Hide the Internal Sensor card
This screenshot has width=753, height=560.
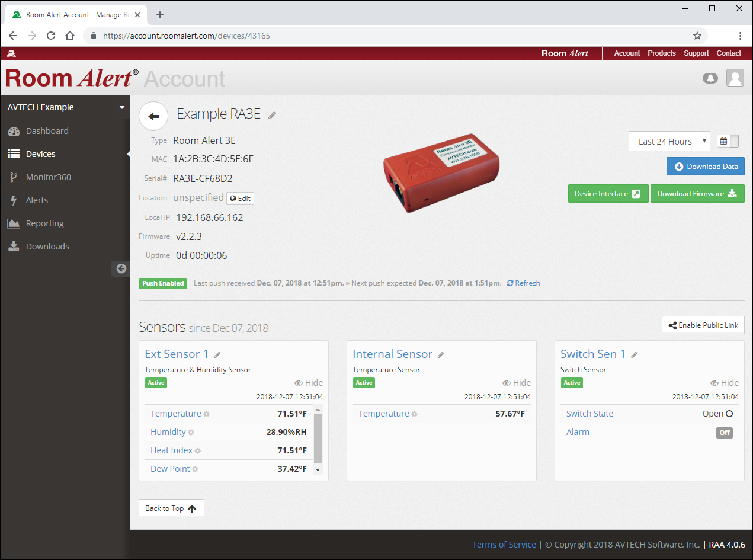(x=516, y=383)
